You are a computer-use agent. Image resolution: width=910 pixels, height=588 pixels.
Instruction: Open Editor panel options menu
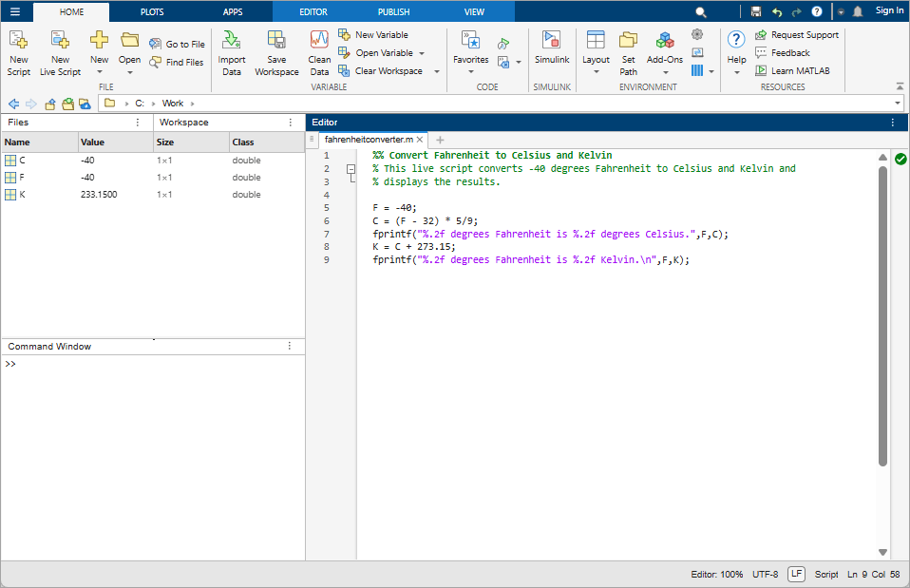tap(893, 123)
